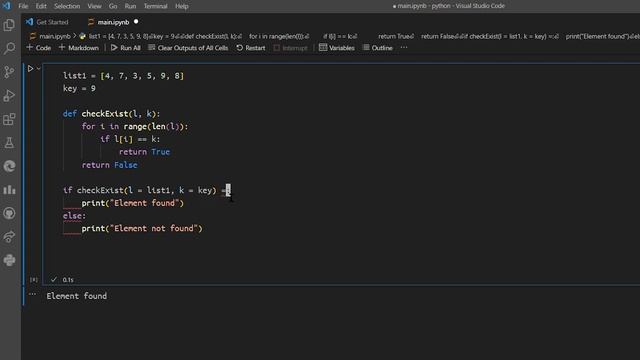Screen dimensions: 640x360
Task: Open the Edge browser tools icon
Action: [x=9, y=166]
